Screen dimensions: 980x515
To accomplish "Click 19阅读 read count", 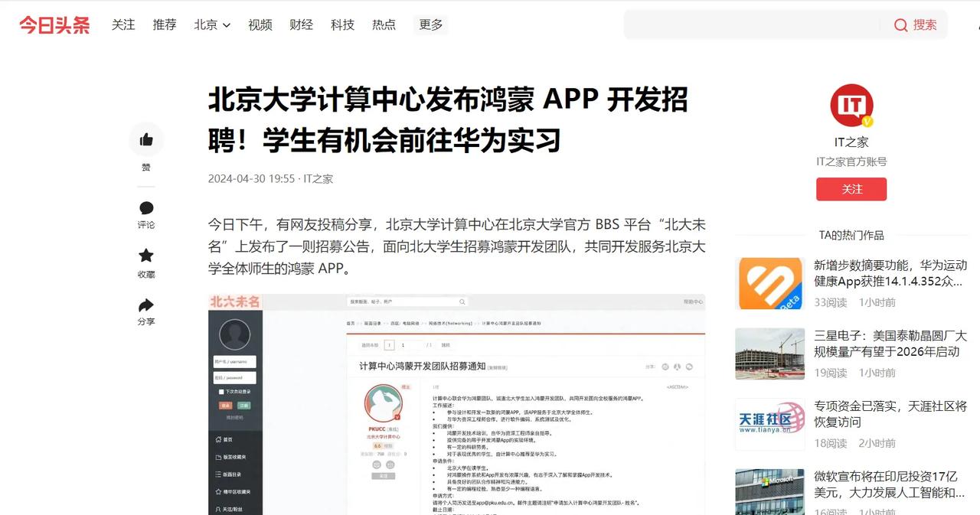I will (x=831, y=373).
